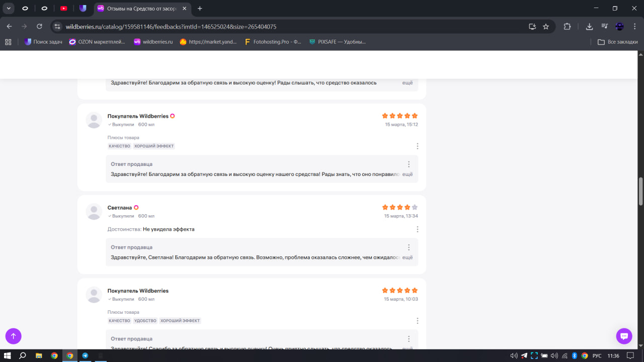
Task: Open the 'Все закладки' bookmarks folder
Action: pyautogui.click(x=617, y=42)
